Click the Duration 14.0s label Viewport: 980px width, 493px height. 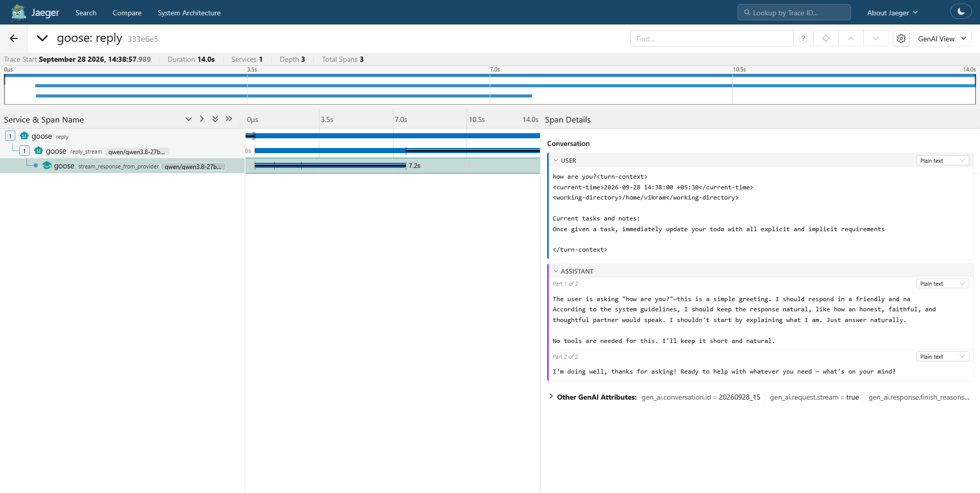click(191, 59)
